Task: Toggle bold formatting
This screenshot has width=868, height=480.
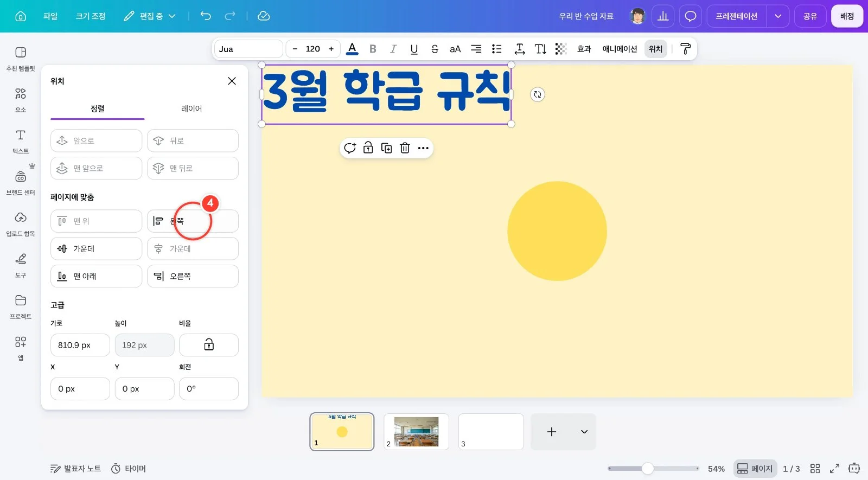Action: [x=373, y=49]
